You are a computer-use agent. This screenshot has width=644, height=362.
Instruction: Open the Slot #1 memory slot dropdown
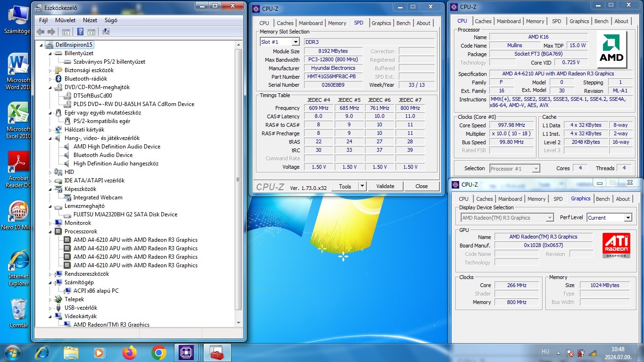click(x=295, y=42)
